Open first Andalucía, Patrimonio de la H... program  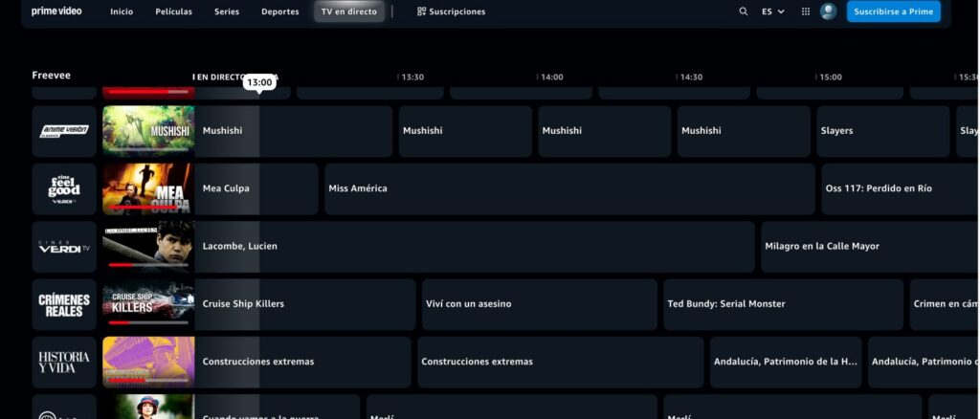coord(786,363)
